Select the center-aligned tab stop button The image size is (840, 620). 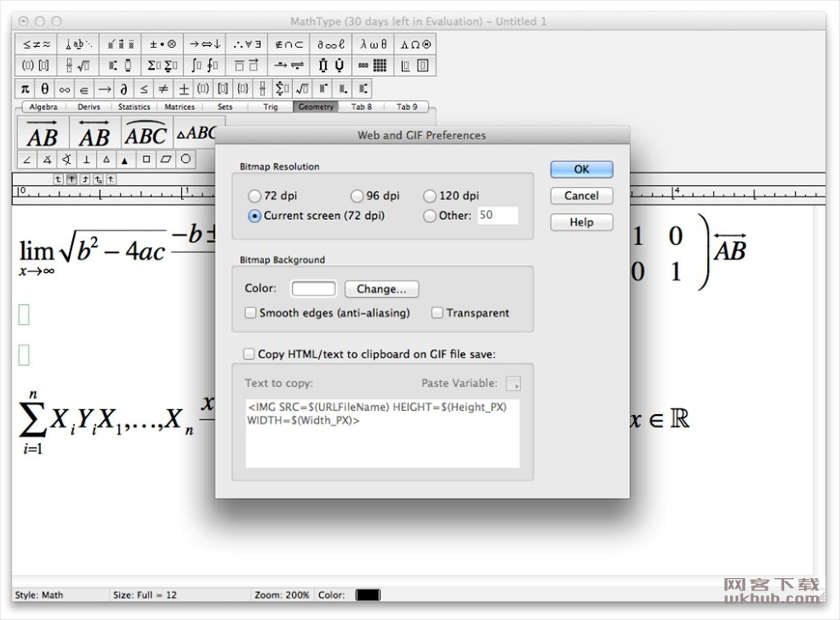click(71, 180)
